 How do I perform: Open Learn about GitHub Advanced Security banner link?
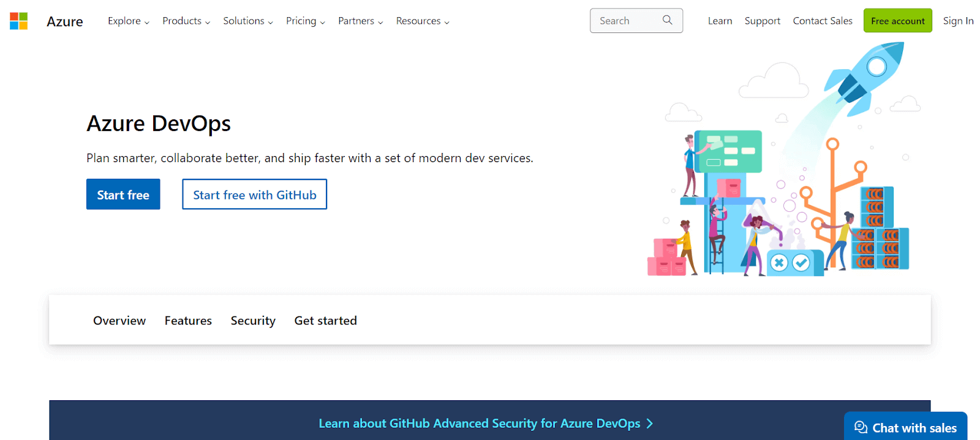485,423
